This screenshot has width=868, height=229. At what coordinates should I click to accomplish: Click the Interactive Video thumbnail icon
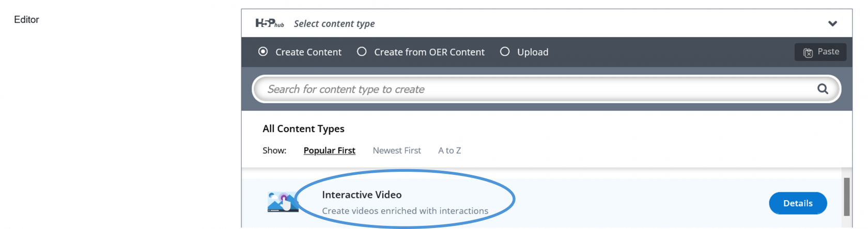coord(283,202)
